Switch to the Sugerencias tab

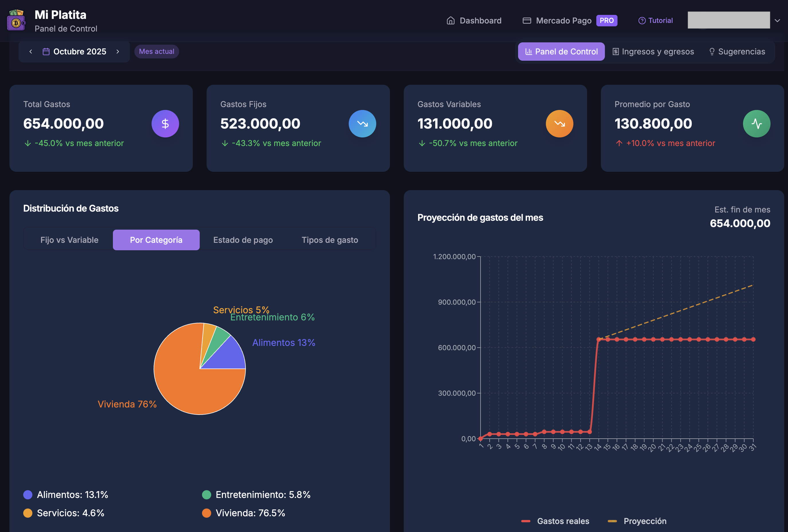point(737,52)
